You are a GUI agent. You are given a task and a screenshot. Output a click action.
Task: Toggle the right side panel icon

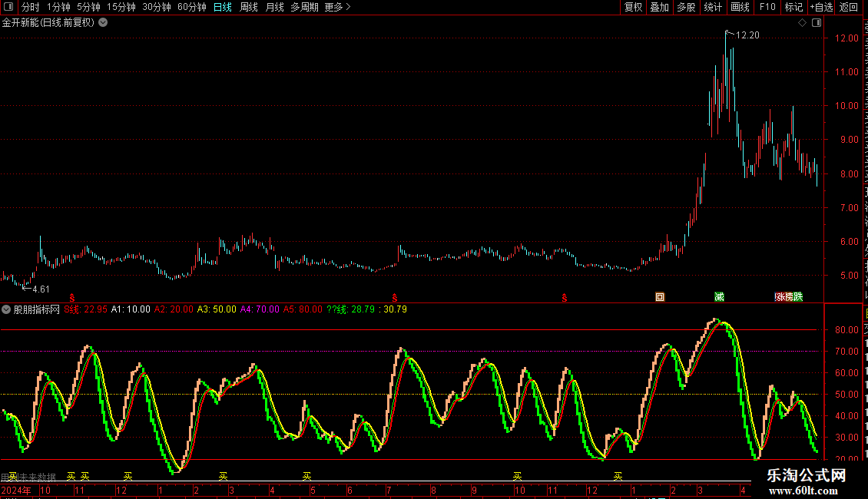pyautogui.click(x=817, y=23)
